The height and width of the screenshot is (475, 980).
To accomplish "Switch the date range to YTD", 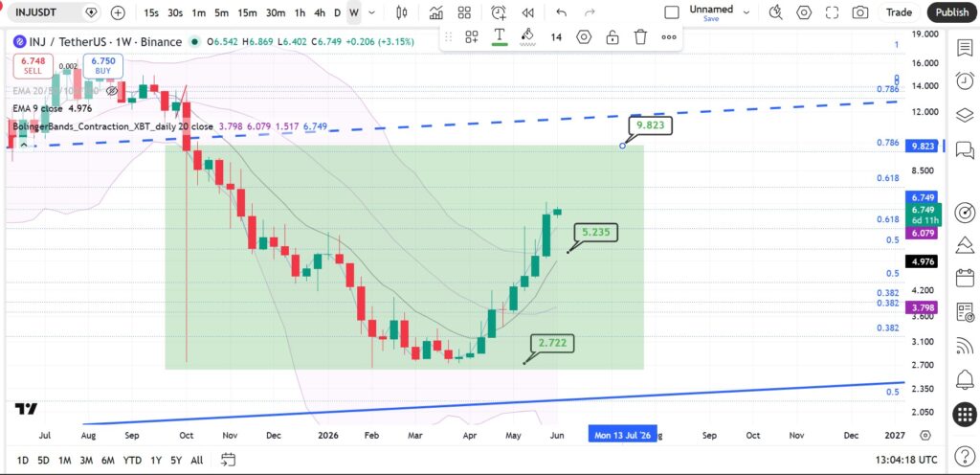I will pyautogui.click(x=132, y=461).
